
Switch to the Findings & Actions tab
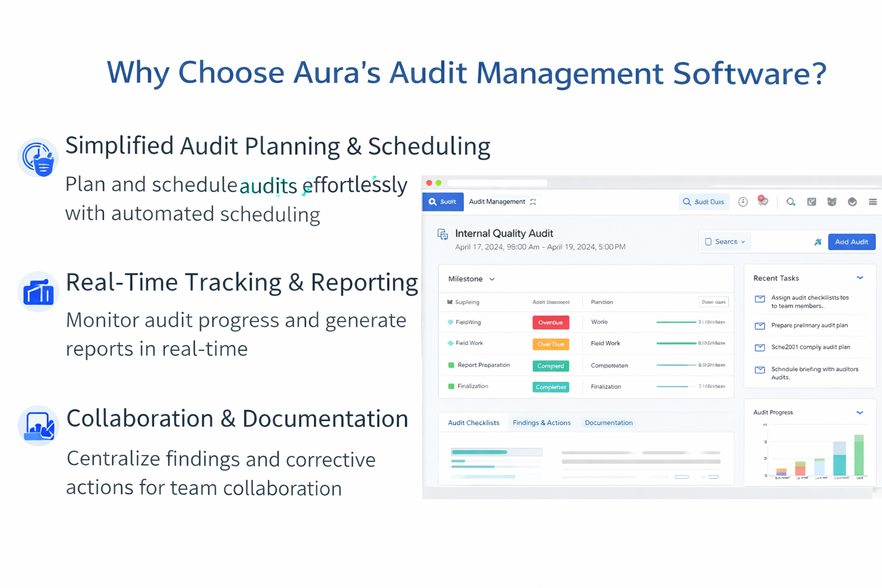point(541,423)
